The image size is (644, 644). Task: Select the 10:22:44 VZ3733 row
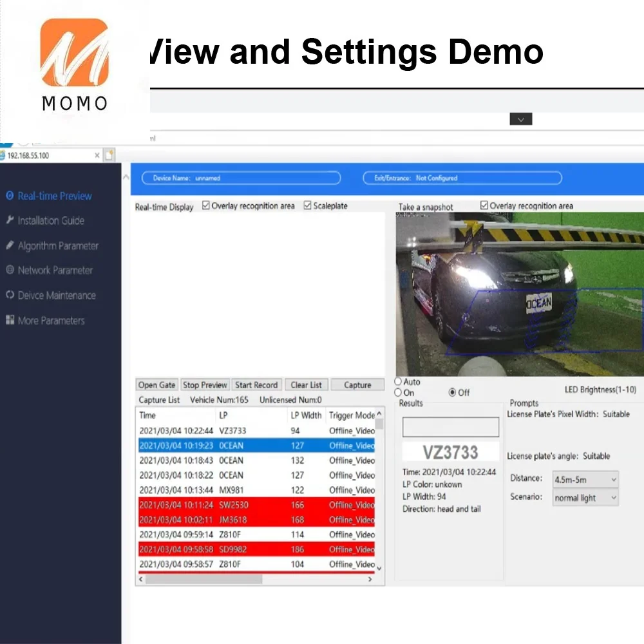pyautogui.click(x=257, y=430)
